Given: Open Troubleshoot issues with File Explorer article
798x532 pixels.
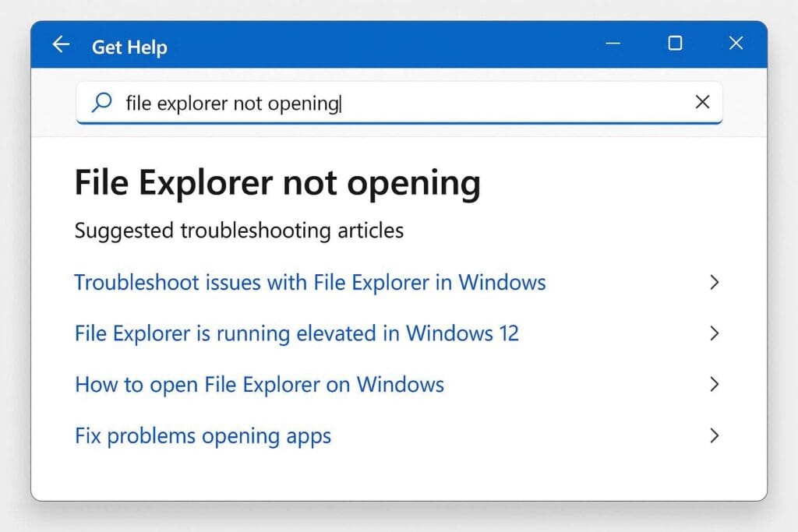Looking at the screenshot, I should (309, 282).
